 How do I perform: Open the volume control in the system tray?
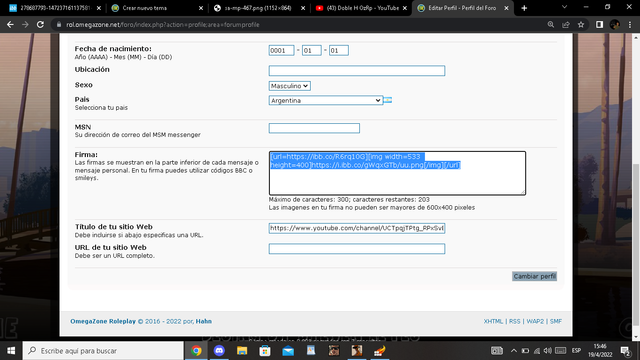coord(548,351)
